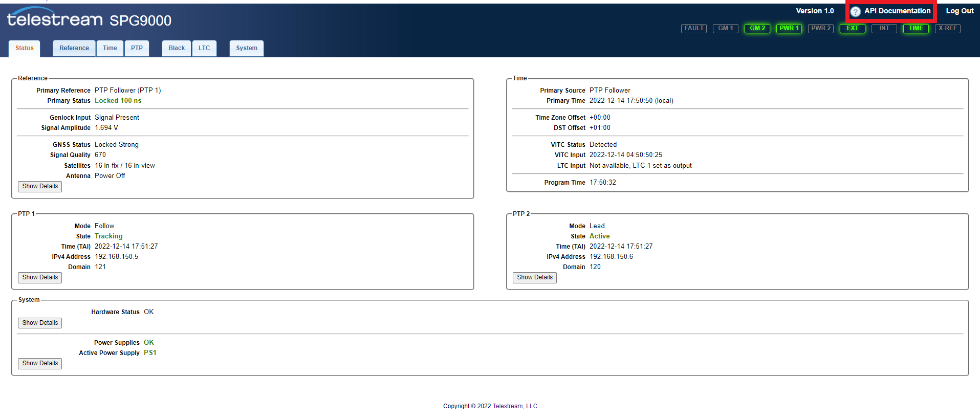Click the API Documentation help icon
This screenshot has height=420, width=980.
pyautogui.click(x=855, y=11)
